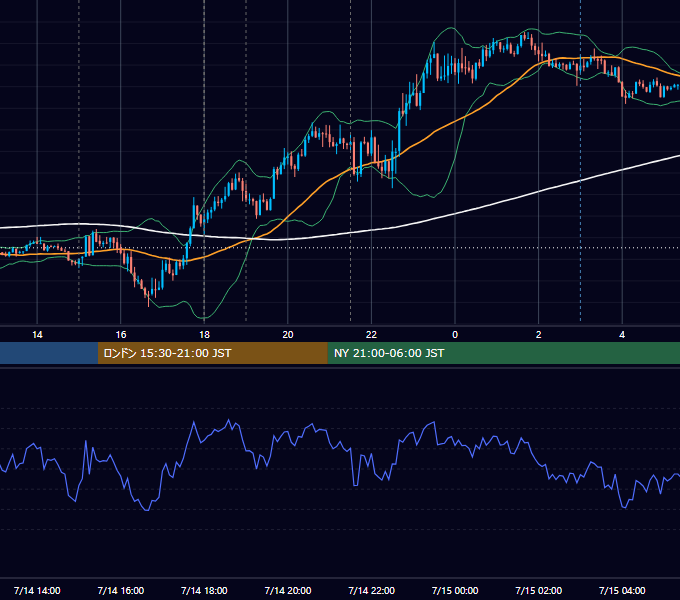Screen dimensions: 680x600
Task: Click the 20 hour label on price chart axis
Action: click(x=288, y=335)
